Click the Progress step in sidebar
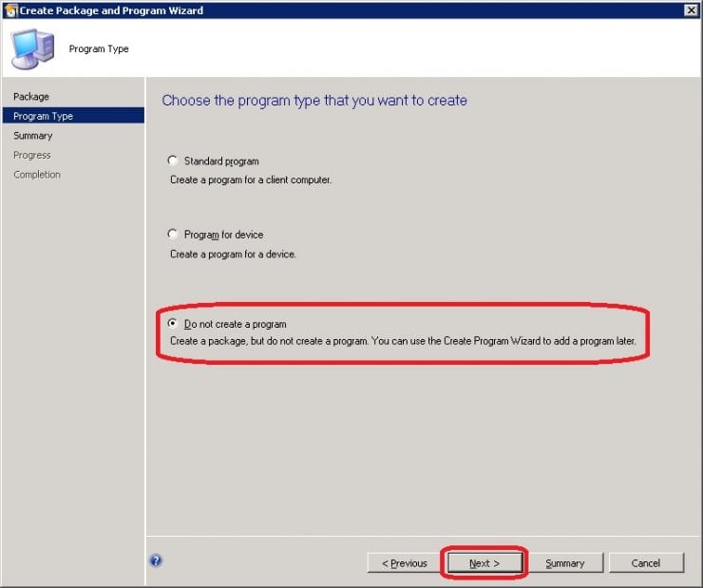This screenshot has width=703, height=588. click(x=32, y=155)
